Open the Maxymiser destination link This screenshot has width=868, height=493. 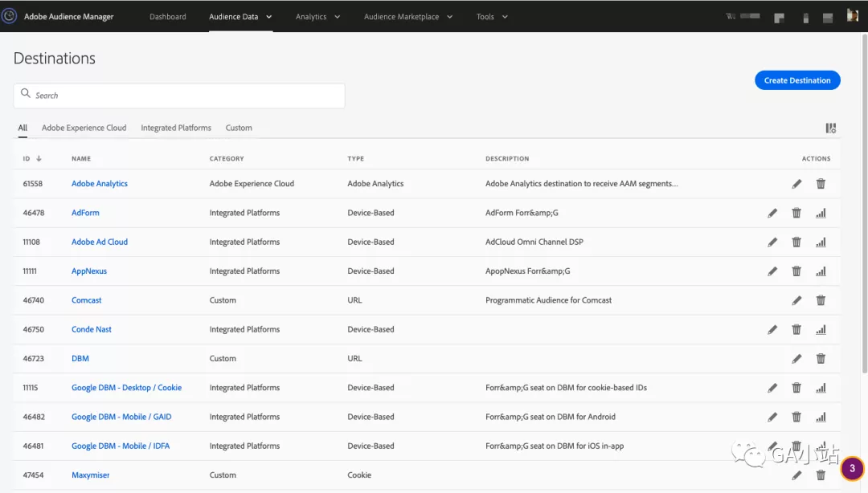pyautogui.click(x=91, y=475)
